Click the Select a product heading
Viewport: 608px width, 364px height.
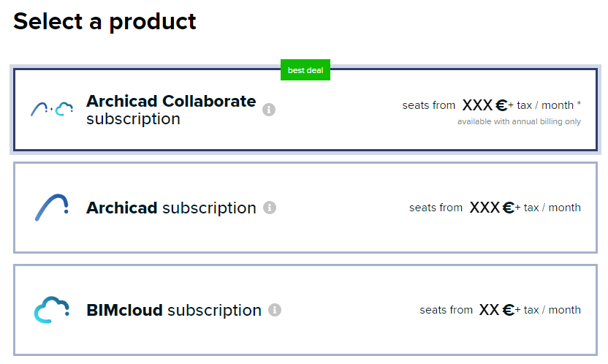tap(104, 22)
